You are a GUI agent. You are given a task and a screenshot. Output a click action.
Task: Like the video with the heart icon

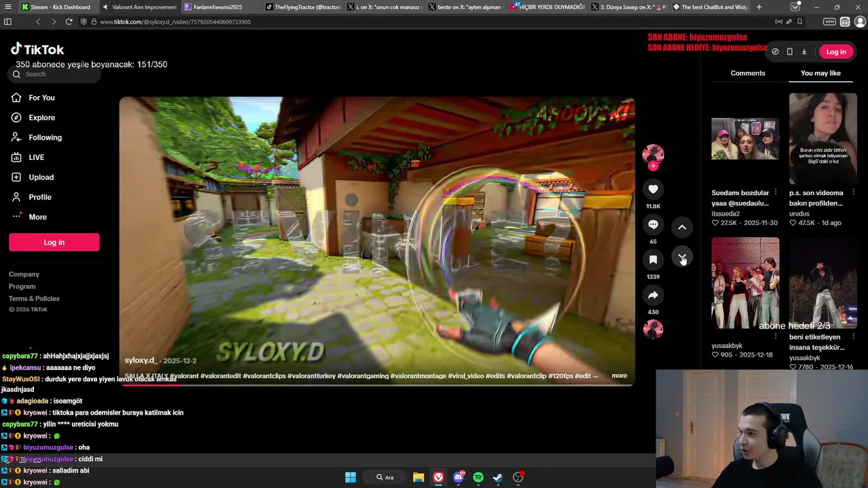(x=653, y=189)
